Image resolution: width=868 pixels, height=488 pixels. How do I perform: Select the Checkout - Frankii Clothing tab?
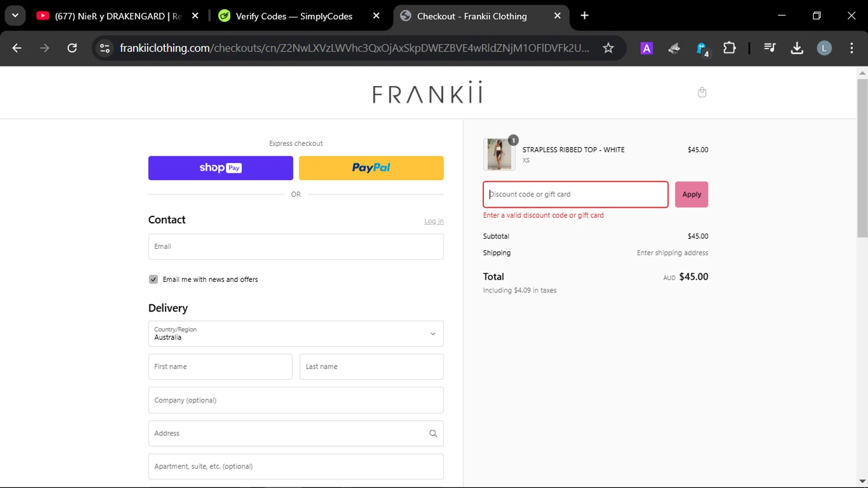point(472,16)
